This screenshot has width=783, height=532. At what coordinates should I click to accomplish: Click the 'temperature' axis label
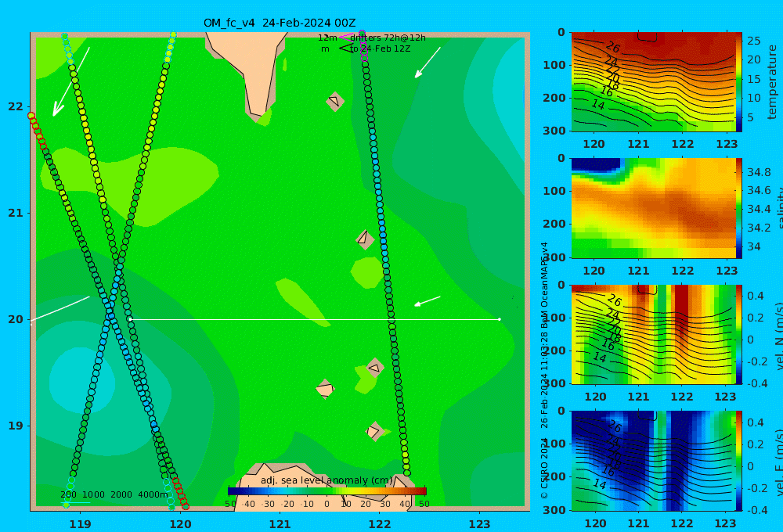tap(772, 82)
